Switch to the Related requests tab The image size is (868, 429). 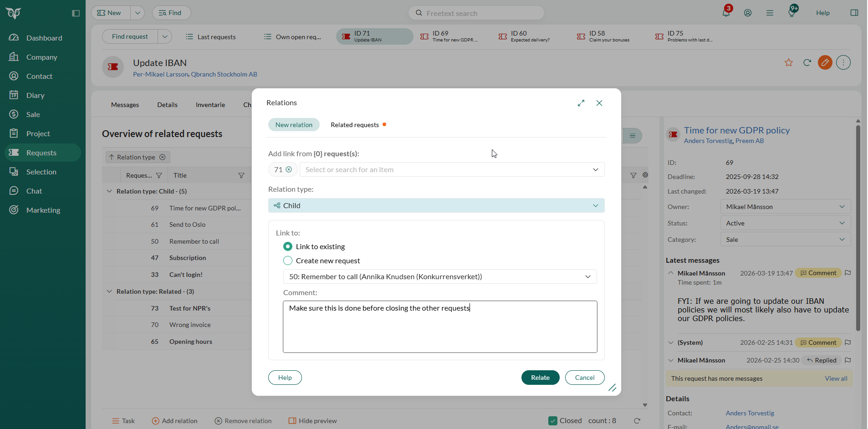point(355,125)
